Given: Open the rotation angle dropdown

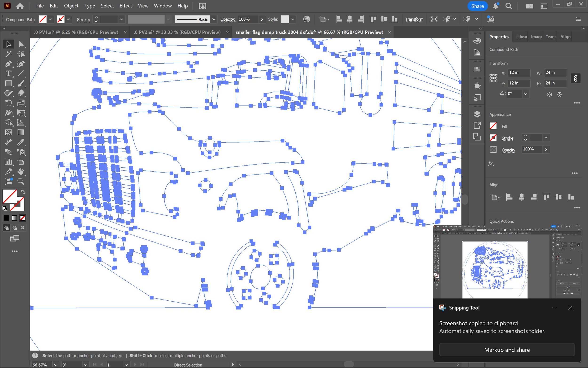Looking at the screenshot, I should 525,94.
